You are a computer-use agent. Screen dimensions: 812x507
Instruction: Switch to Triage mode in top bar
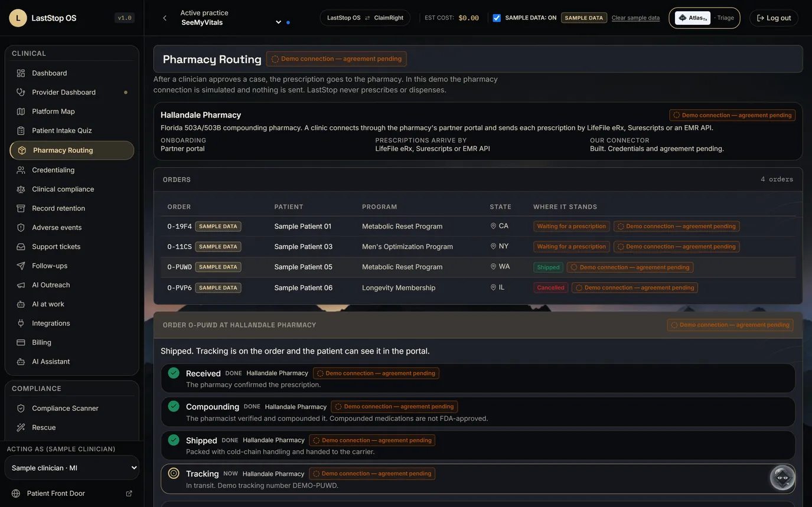click(x=725, y=18)
